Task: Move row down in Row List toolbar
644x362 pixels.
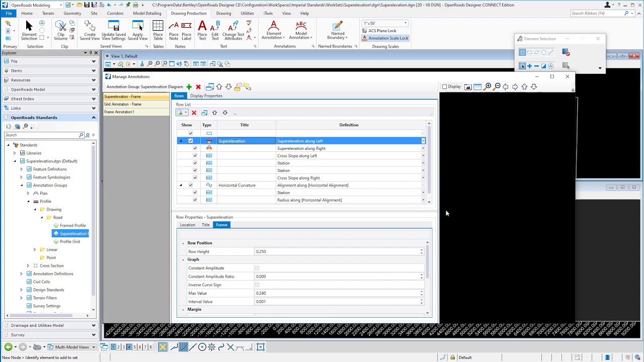Action: [225, 113]
